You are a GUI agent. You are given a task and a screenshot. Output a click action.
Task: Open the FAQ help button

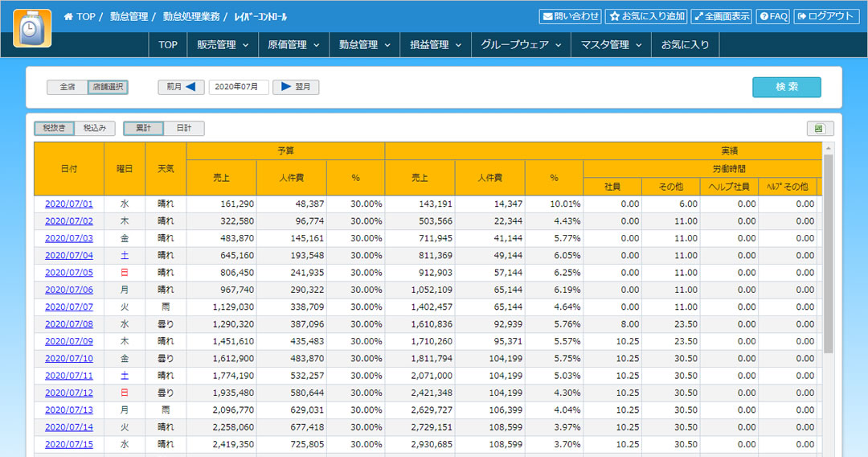773,16
